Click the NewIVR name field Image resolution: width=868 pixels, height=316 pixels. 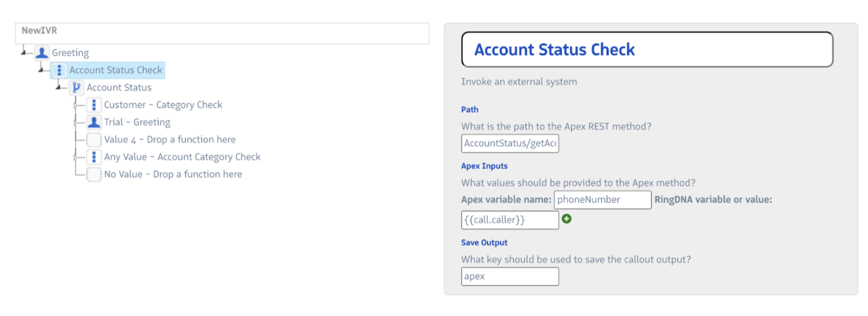[222, 33]
